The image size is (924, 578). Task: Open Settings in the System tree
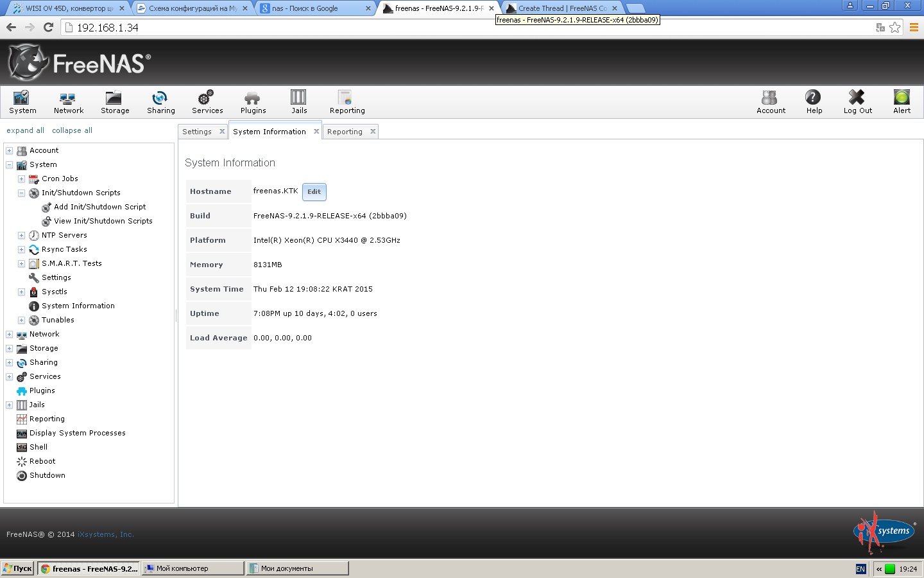coord(56,277)
